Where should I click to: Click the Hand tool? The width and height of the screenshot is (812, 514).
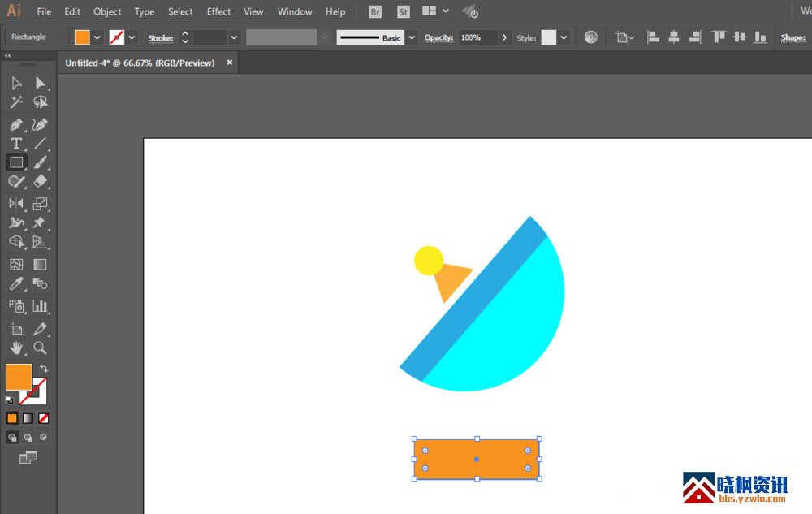click(x=16, y=348)
